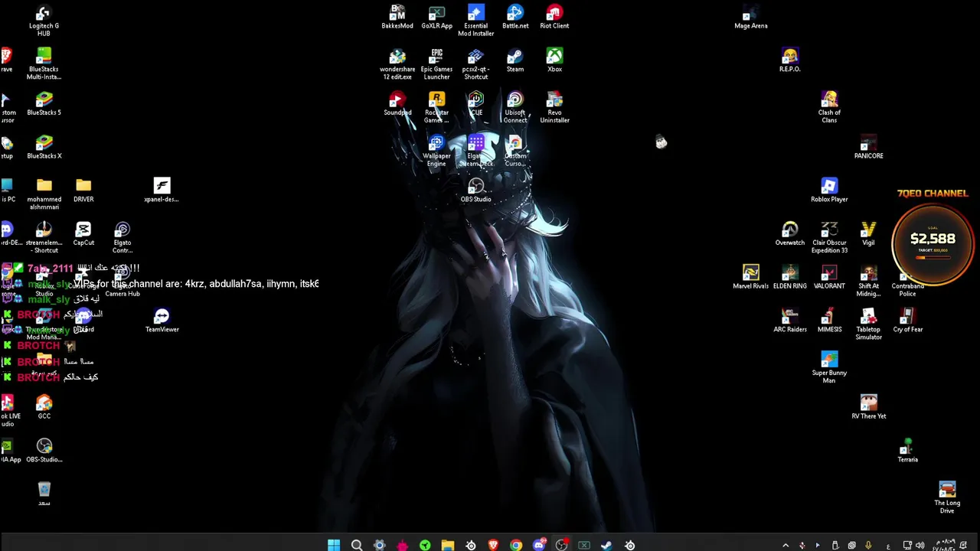980x551 pixels.
Task: Open ELDEN RING desktop icon
Action: coord(789,277)
